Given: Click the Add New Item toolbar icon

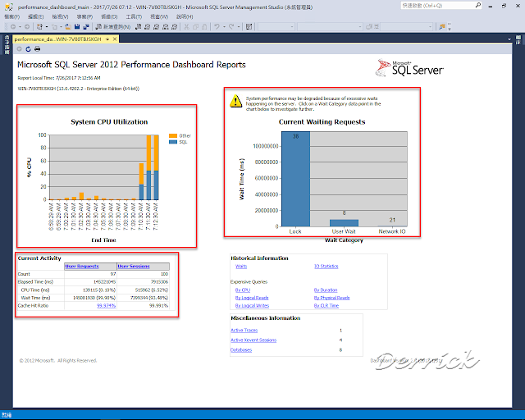Looking at the screenshot, I should coord(55,27).
